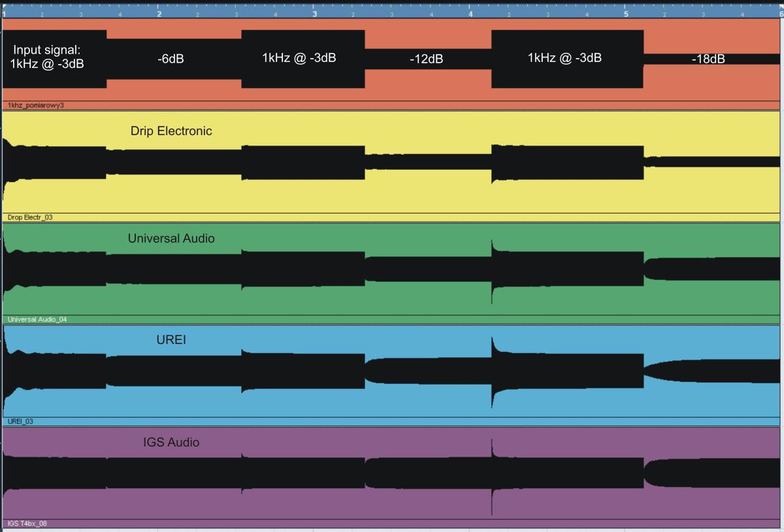Click the middle '1kHz @ -3dB' label in the orange track

299,57
